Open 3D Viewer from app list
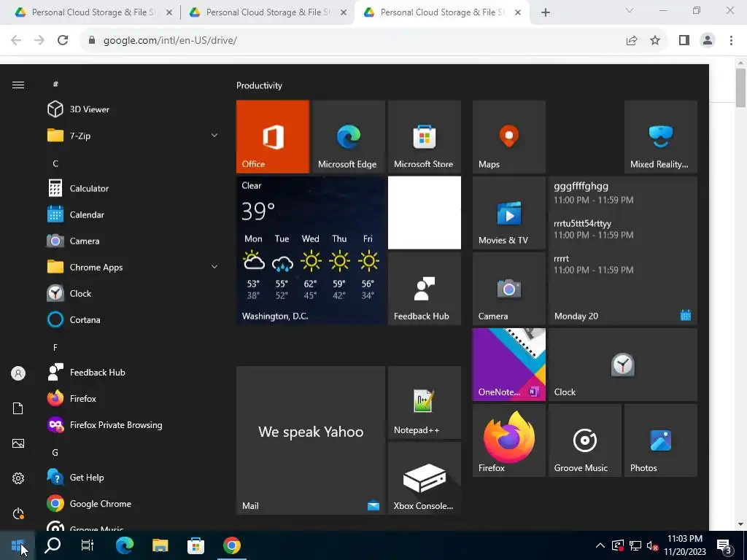747x560 pixels. pyautogui.click(x=133, y=109)
